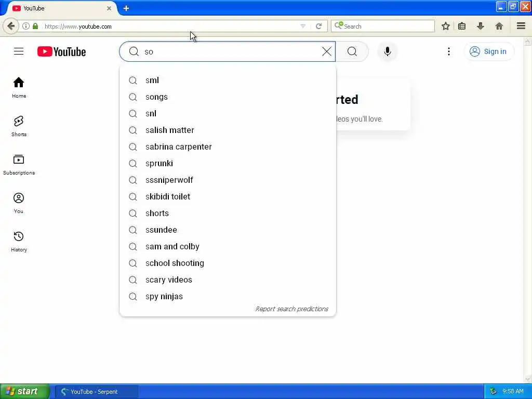
Task: Open the bookmarks list icon
Action: click(x=462, y=26)
